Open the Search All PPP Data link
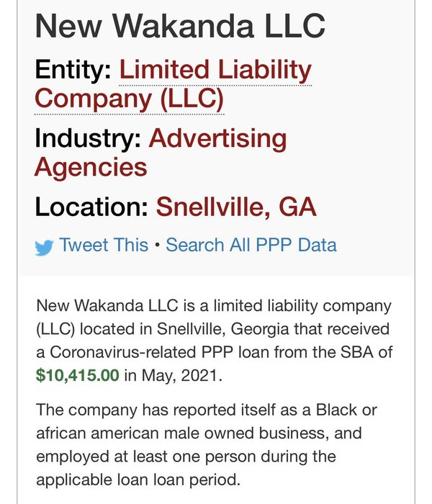Viewport: 432px width, 504px height. (251, 245)
